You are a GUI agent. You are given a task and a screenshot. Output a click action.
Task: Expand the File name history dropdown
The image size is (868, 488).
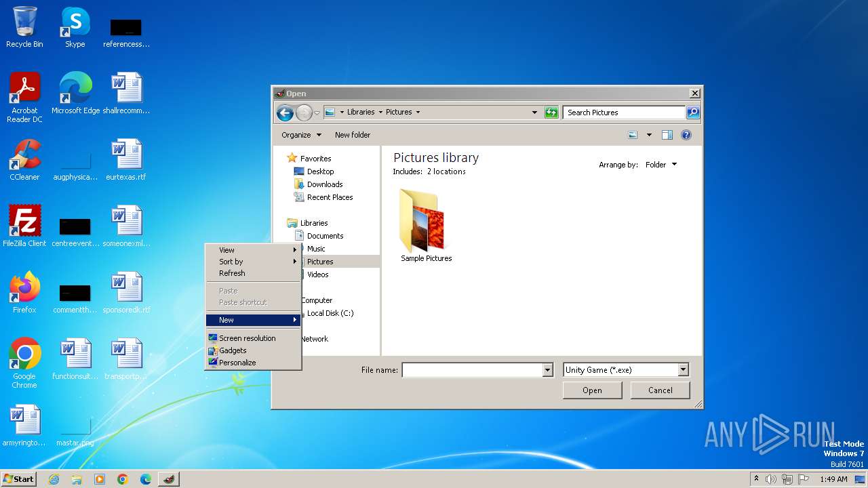coord(548,370)
